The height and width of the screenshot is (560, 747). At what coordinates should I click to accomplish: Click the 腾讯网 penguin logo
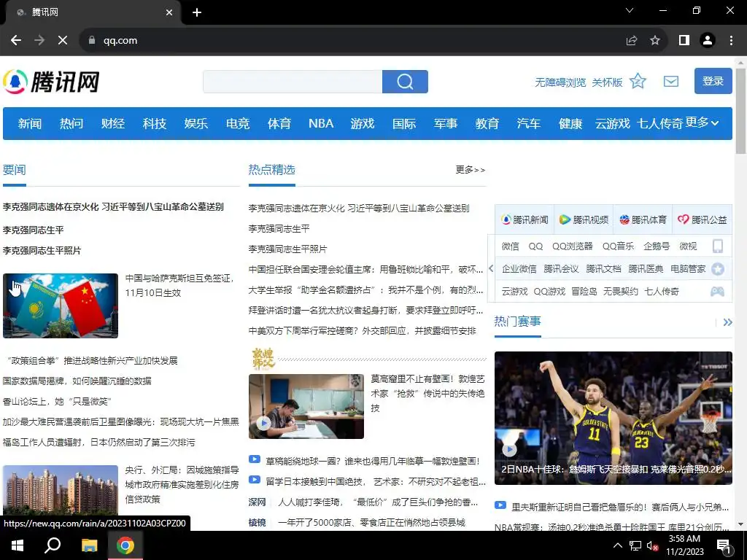coord(51,82)
